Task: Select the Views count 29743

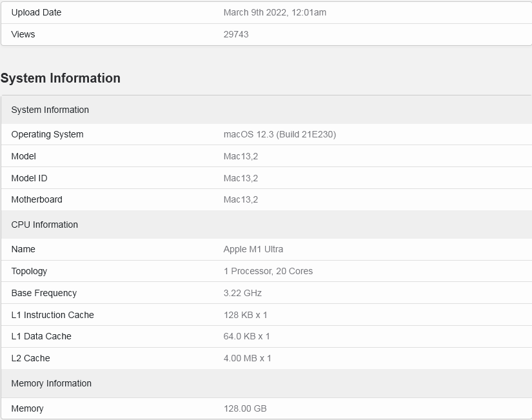Action: click(x=236, y=34)
